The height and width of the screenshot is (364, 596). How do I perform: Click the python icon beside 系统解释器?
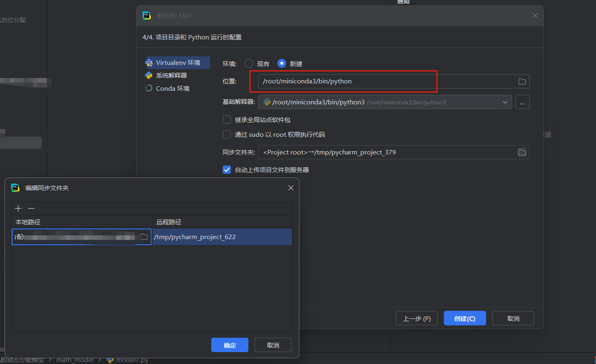[149, 76]
